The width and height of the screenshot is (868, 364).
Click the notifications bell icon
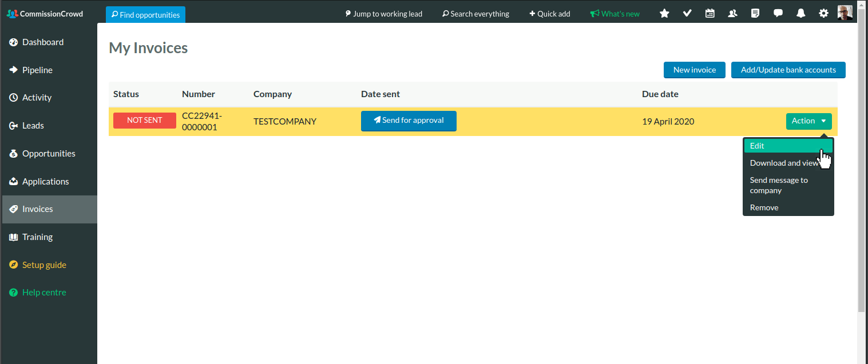pyautogui.click(x=801, y=13)
